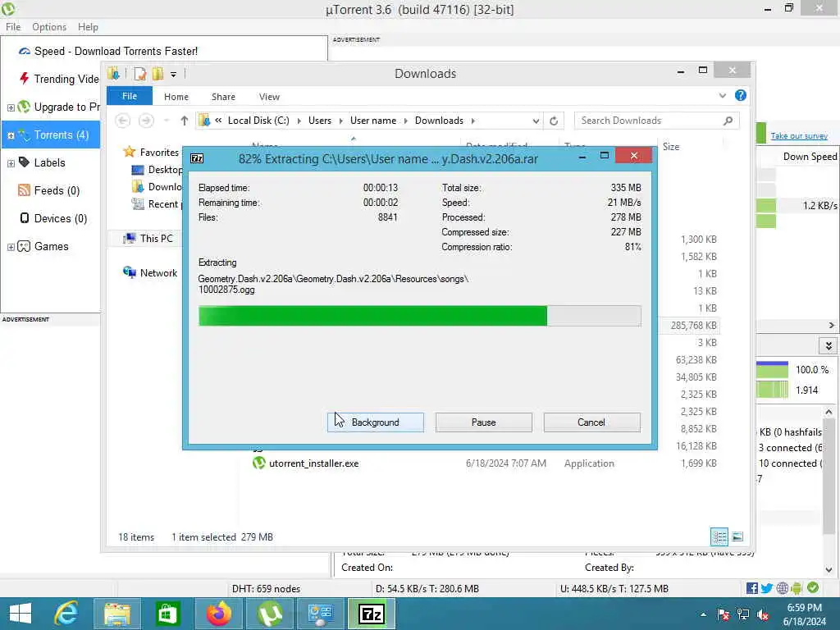840x630 pixels.
Task: Expand the Games tree node
Action: [11, 246]
